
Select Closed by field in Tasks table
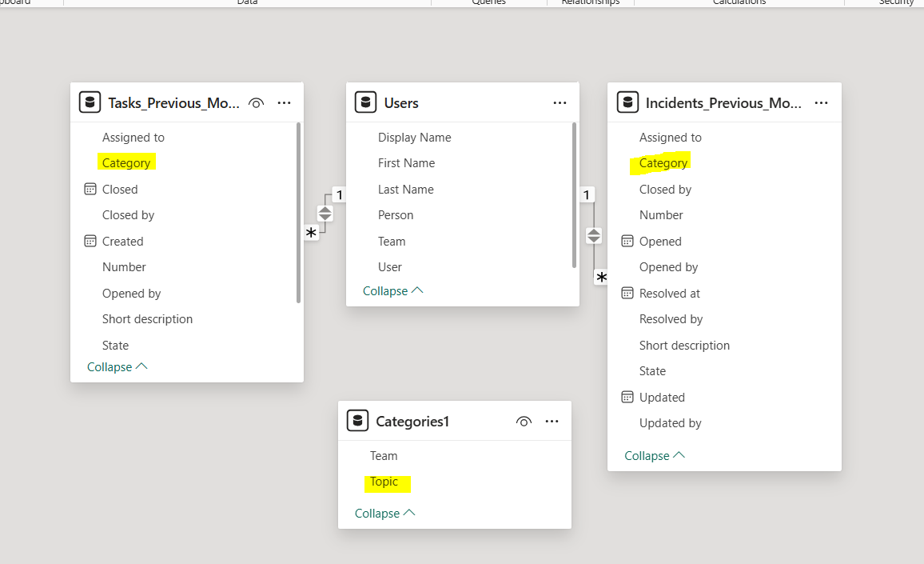coord(129,214)
